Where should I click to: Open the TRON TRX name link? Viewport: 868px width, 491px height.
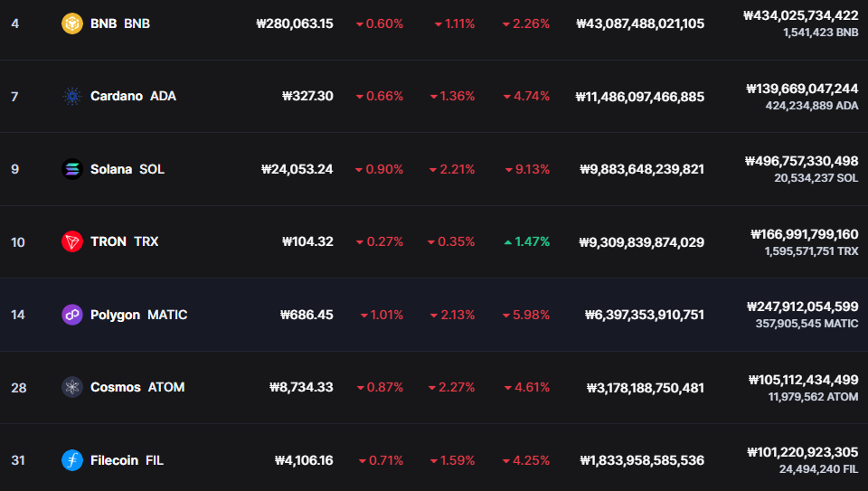click(124, 241)
